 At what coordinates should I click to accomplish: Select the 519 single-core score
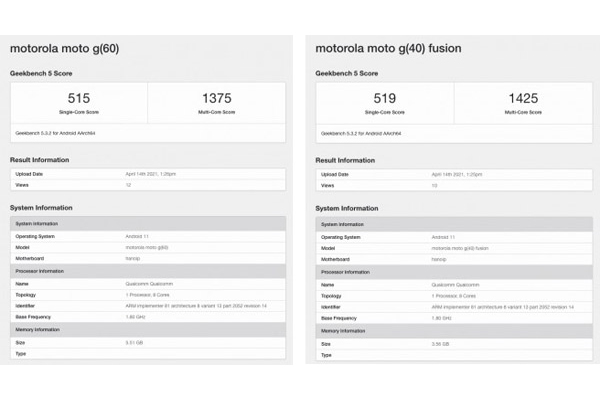[x=383, y=98]
